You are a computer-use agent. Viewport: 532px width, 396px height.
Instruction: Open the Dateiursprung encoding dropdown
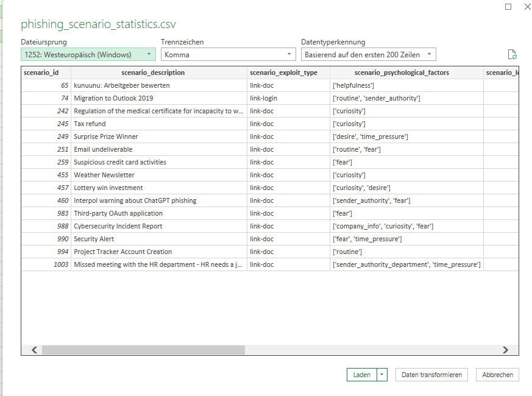(x=88, y=54)
